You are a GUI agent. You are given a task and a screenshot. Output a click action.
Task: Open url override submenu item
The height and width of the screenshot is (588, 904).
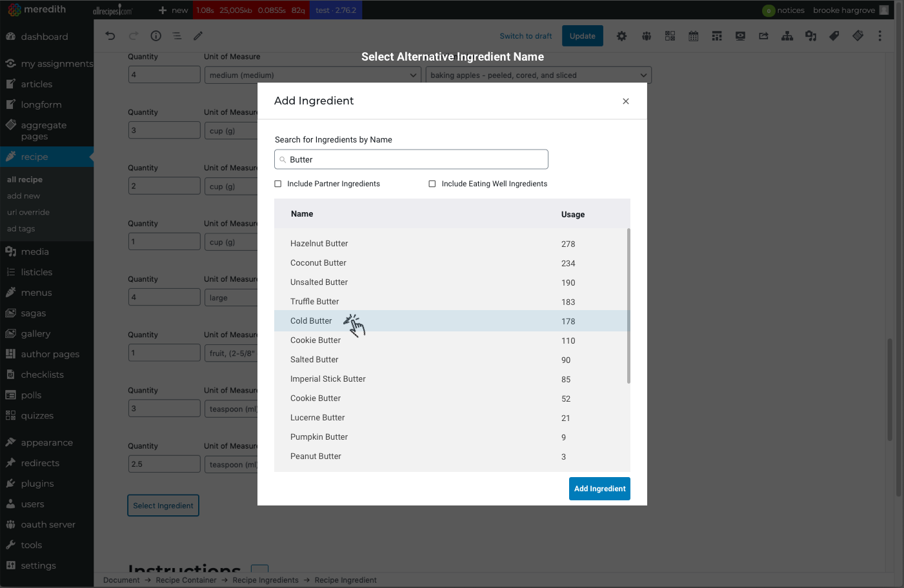point(28,212)
